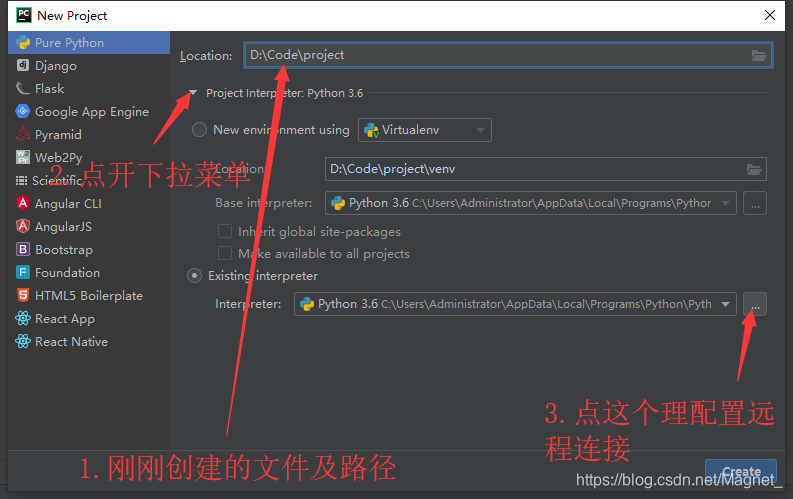793x499 pixels.
Task: Select HTML5 Boilerplate project type
Action: (89, 296)
